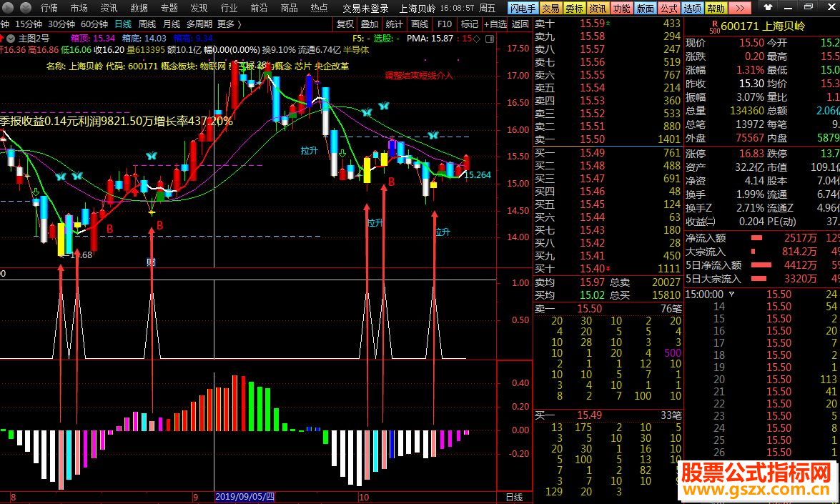
Task: Open the 市场 menu
Action: [79, 8]
